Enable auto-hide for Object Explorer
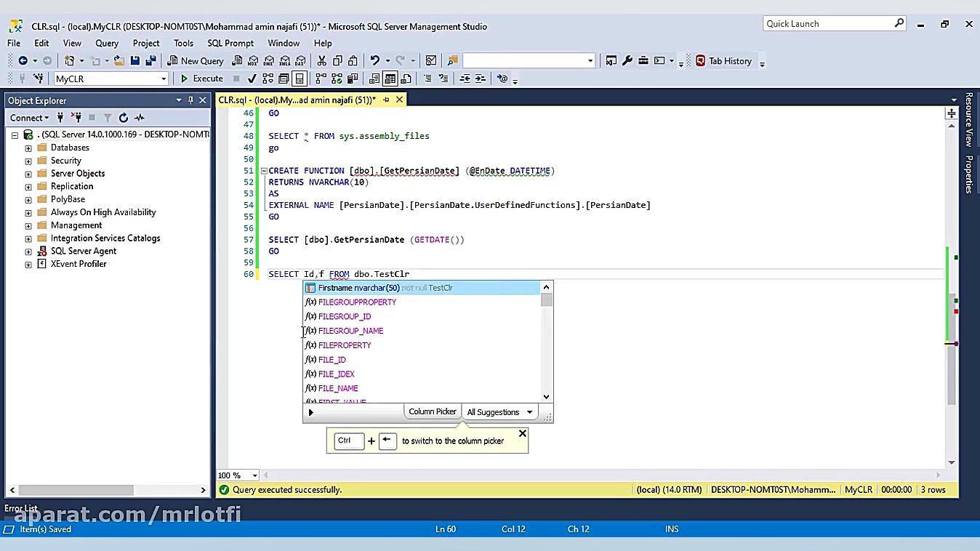The height and width of the screenshot is (551, 980). point(190,100)
